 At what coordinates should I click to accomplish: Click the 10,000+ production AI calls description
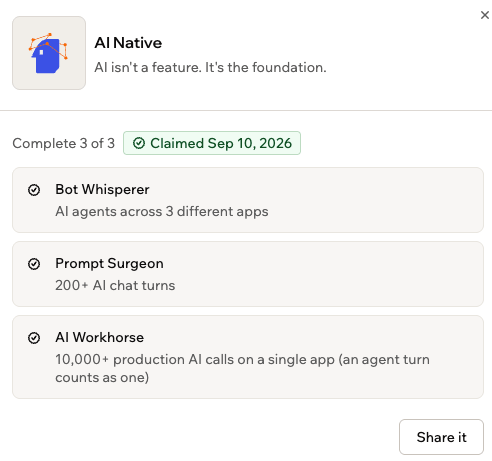[x=242, y=368]
